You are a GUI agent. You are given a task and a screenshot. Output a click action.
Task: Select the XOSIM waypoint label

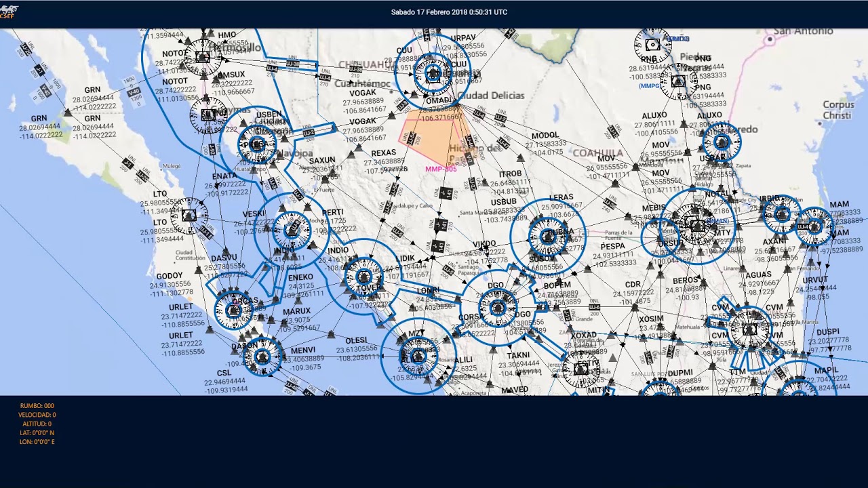[x=652, y=319]
